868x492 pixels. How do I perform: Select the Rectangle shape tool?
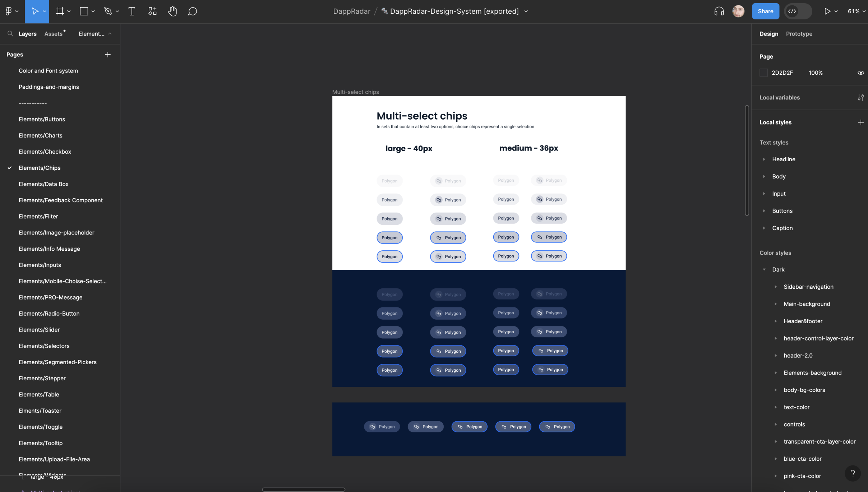(84, 11)
